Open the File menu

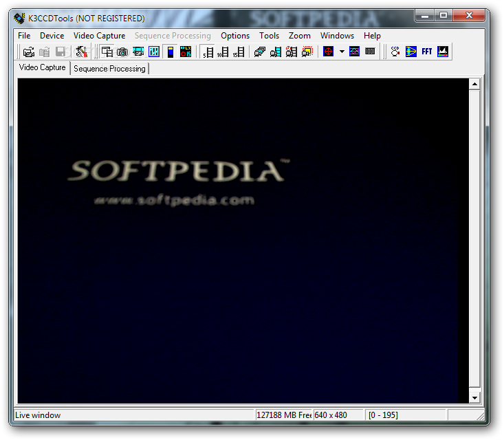click(24, 36)
